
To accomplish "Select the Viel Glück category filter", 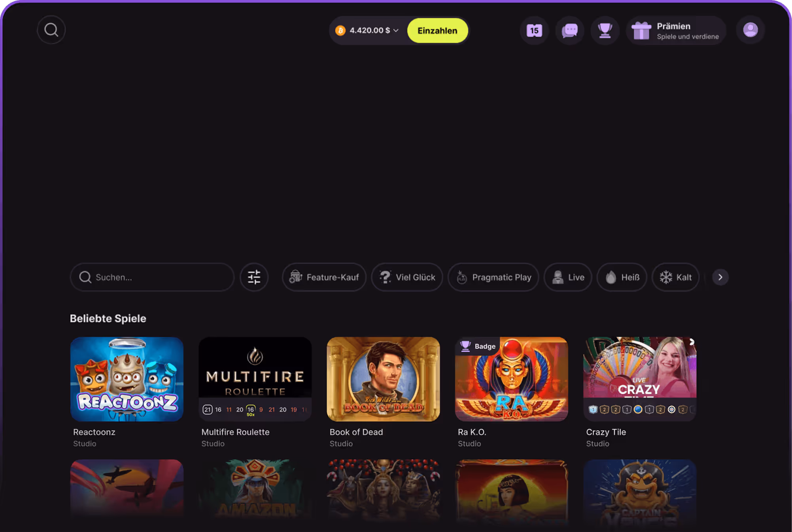I will tap(407, 277).
